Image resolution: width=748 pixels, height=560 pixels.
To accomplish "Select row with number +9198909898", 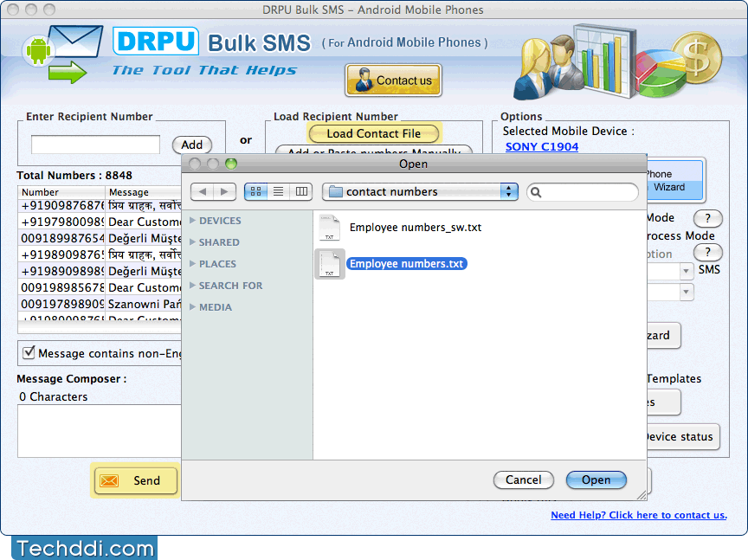I will 100,271.
